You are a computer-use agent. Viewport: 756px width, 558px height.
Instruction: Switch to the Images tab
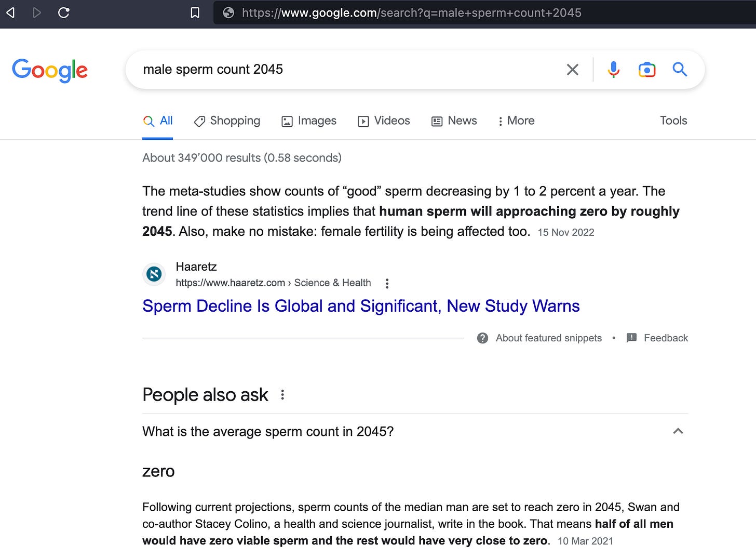pyautogui.click(x=309, y=121)
